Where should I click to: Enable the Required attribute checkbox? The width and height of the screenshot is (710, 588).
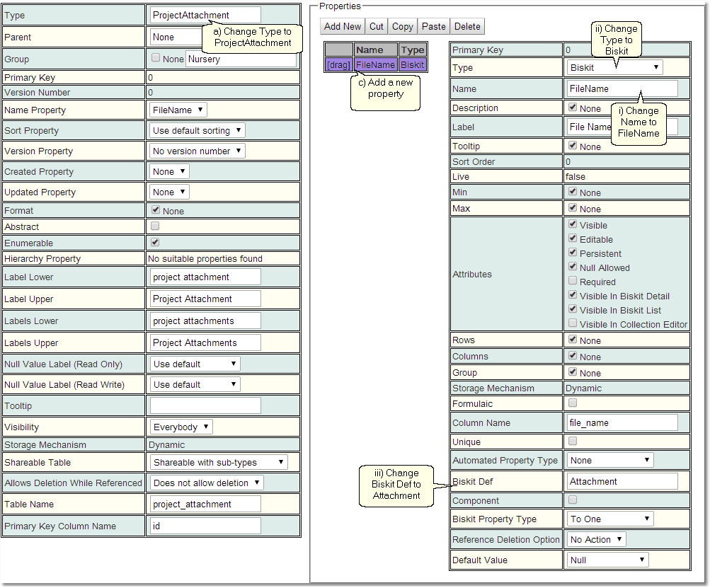573,282
